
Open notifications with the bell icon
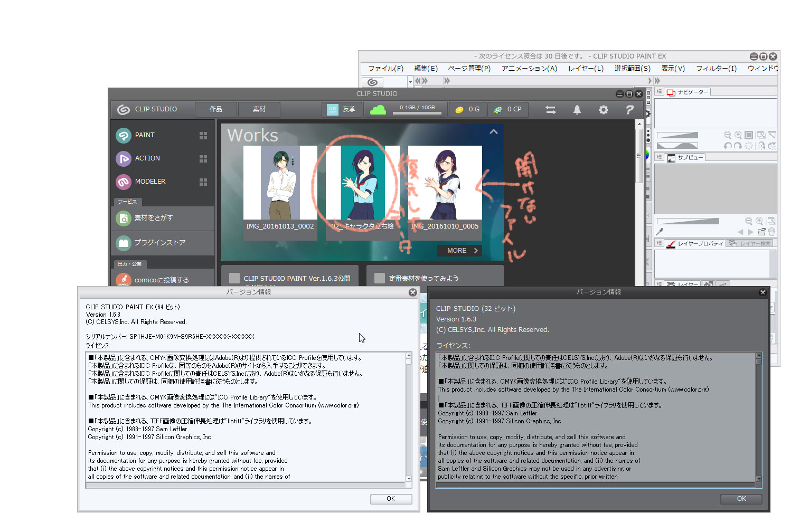577,110
